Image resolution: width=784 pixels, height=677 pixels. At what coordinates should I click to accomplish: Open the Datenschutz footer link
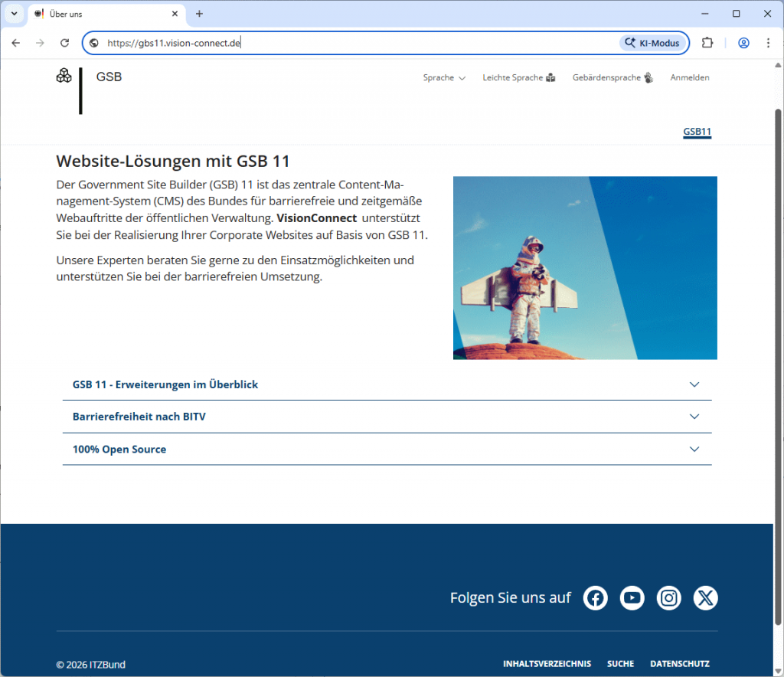click(679, 663)
